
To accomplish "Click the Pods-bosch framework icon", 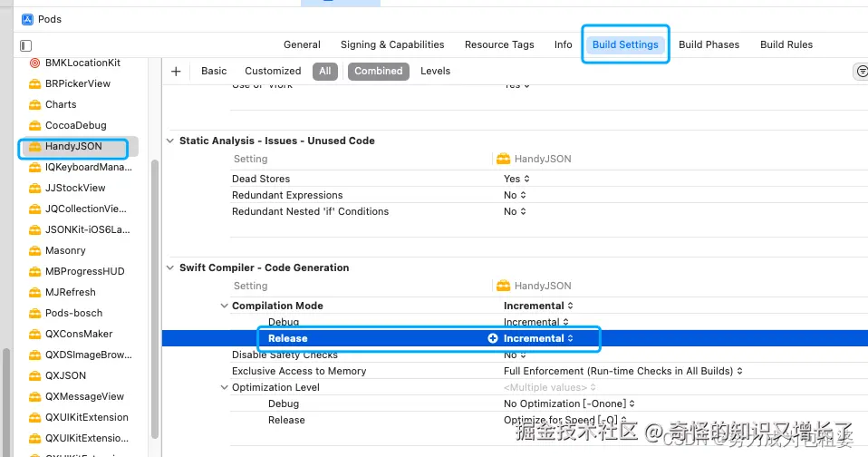I will [x=34, y=314].
